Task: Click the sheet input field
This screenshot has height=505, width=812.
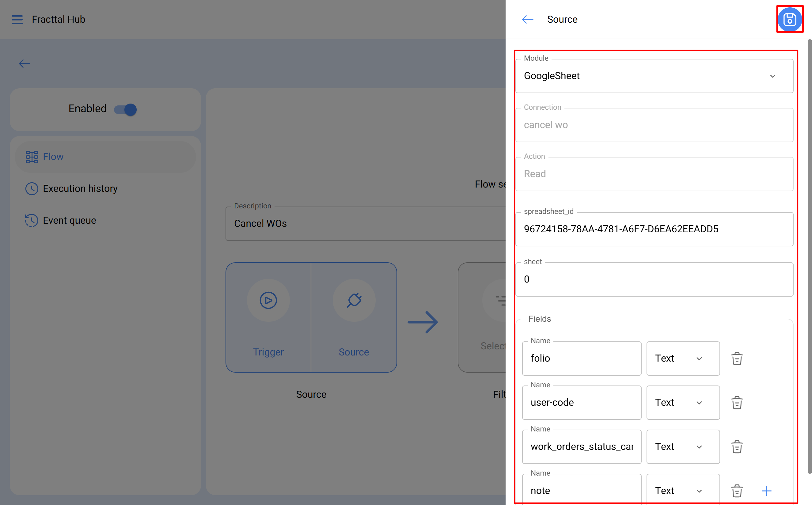Action: [x=654, y=279]
